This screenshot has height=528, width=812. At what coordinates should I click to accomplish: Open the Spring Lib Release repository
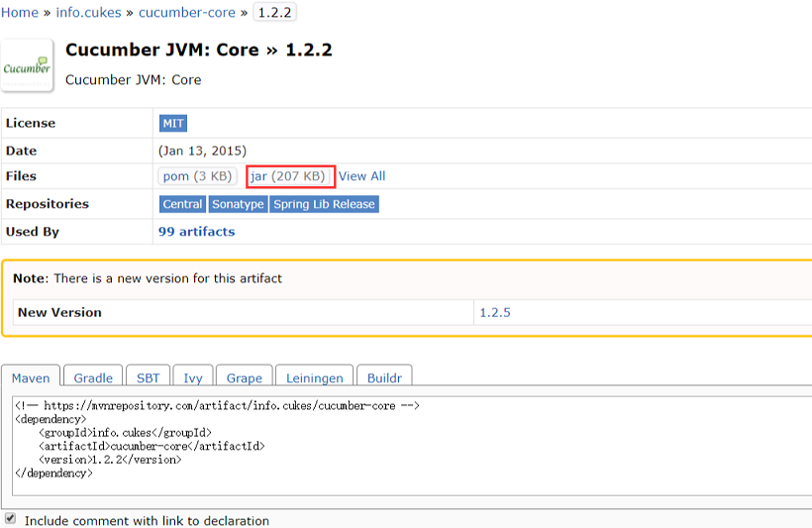coord(324,204)
